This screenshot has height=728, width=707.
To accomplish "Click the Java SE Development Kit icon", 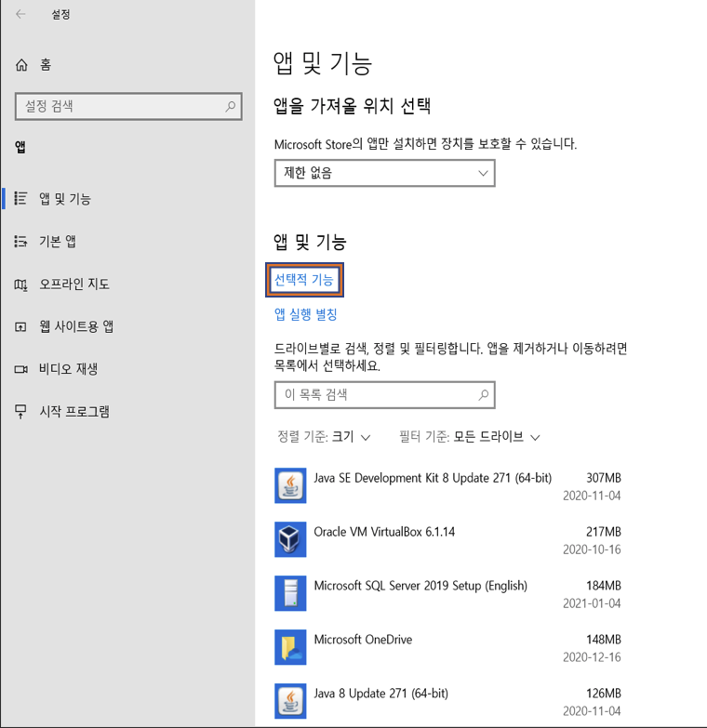I will [x=290, y=485].
